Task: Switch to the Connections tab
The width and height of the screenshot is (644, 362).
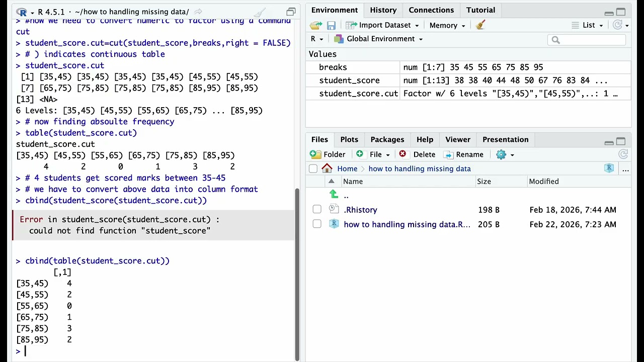Action: (x=431, y=10)
